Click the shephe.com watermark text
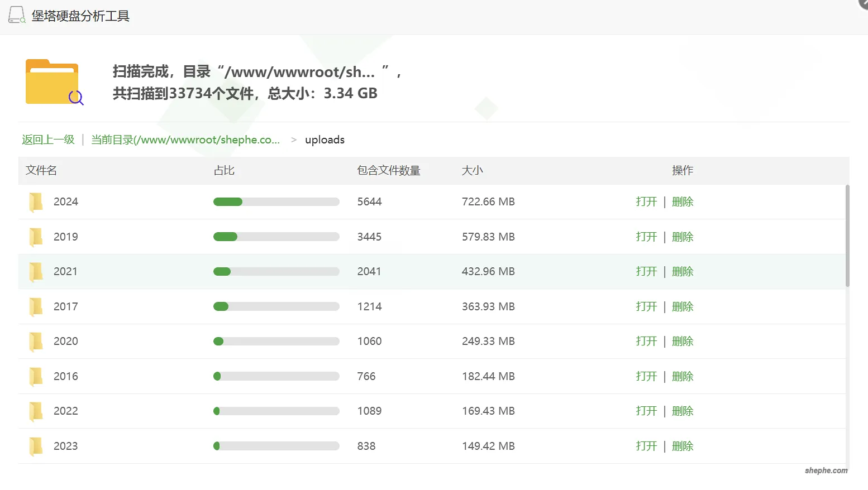The height and width of the screenshot is (490, 868). (x=825, y=470)
